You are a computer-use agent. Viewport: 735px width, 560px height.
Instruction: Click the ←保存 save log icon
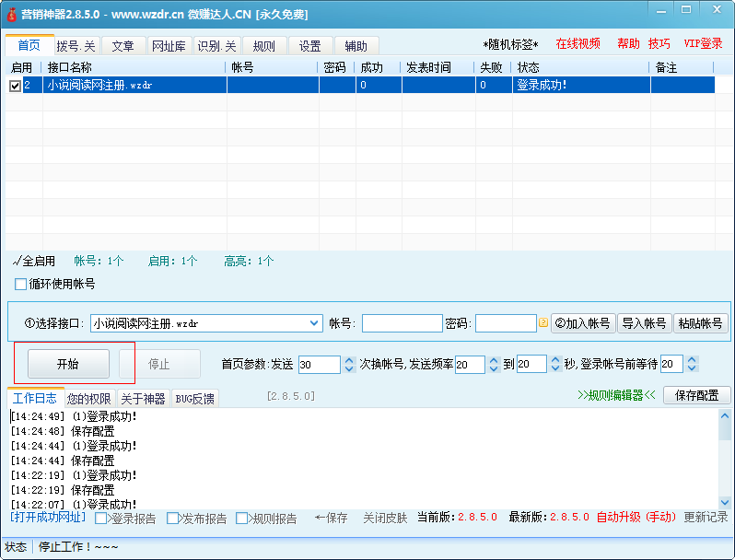(332, 518)
